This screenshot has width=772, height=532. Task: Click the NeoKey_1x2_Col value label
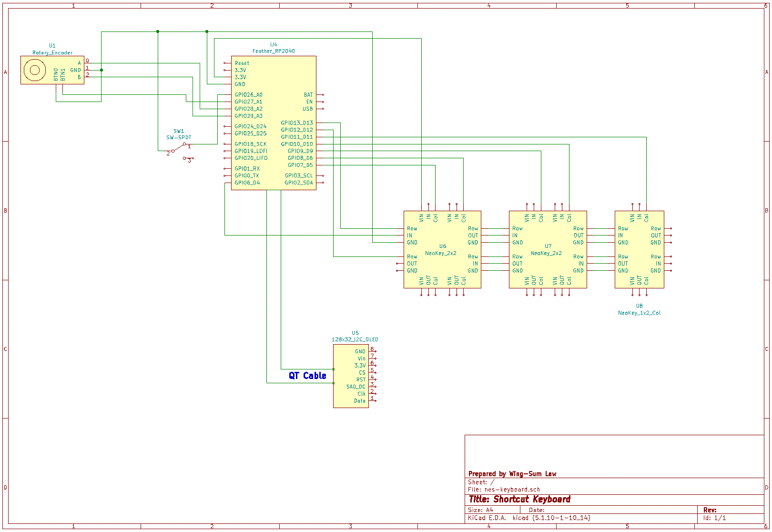coord(639,313)
